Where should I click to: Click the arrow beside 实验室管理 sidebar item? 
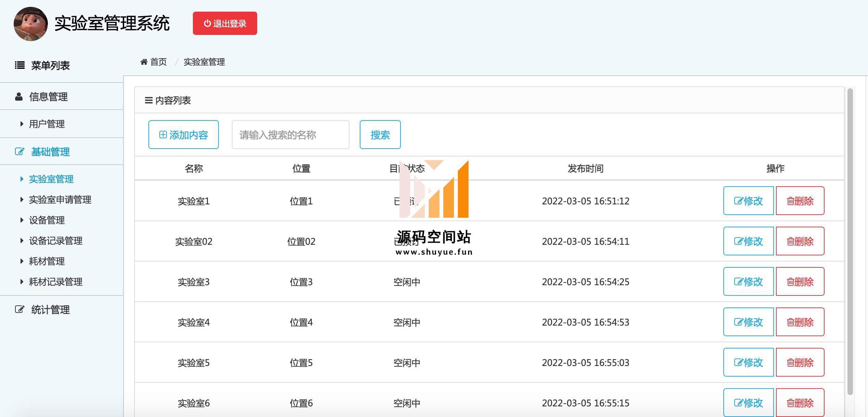22,179
